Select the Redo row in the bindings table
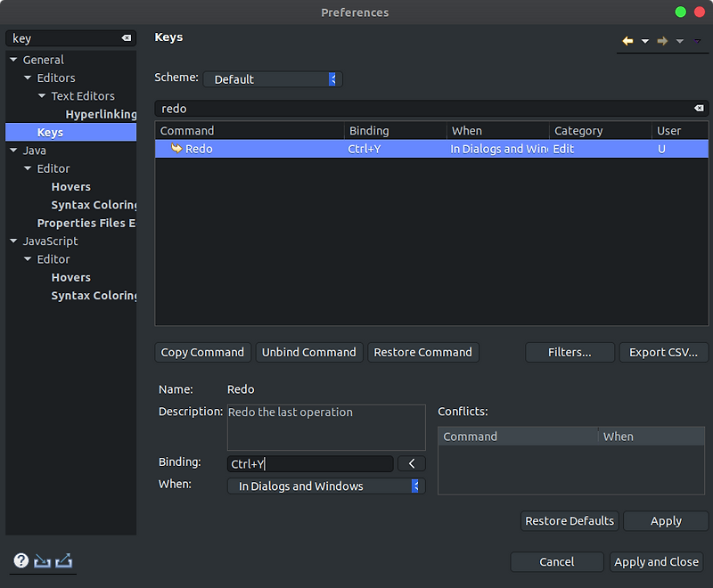Viewport: 713px width, 588px height. tap(356, 149)
